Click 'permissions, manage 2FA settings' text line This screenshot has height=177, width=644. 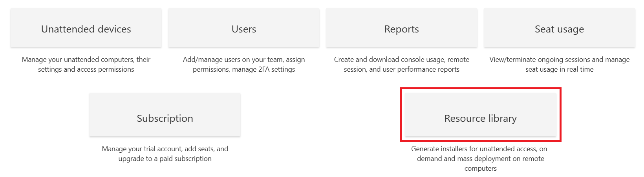pos(244,69)
